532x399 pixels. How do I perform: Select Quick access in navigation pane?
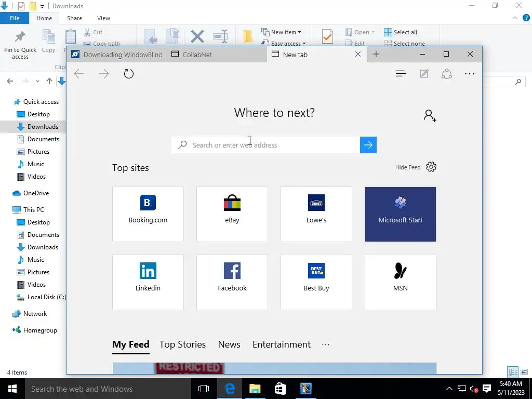tap(36, 102)
